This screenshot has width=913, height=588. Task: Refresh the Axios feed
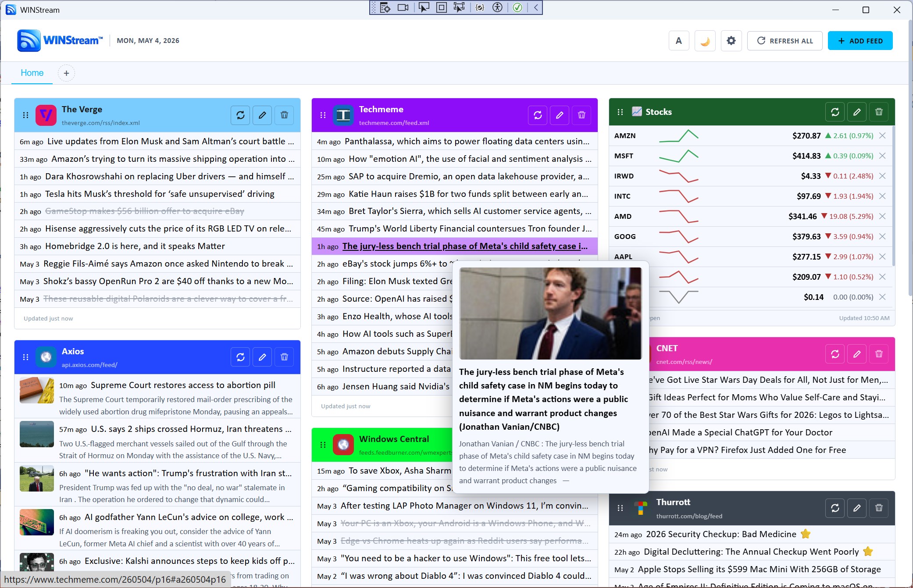(x=240, y=357)
